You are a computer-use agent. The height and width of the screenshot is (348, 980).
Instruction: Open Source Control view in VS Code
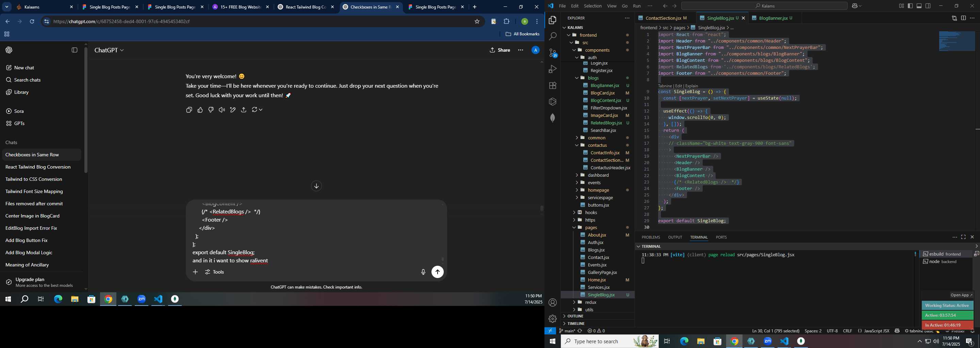click(552, 53)
